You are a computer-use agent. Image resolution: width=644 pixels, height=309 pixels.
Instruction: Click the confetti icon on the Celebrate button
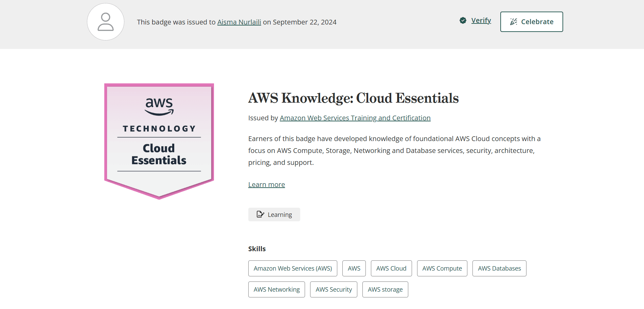(x=514, y=22)
